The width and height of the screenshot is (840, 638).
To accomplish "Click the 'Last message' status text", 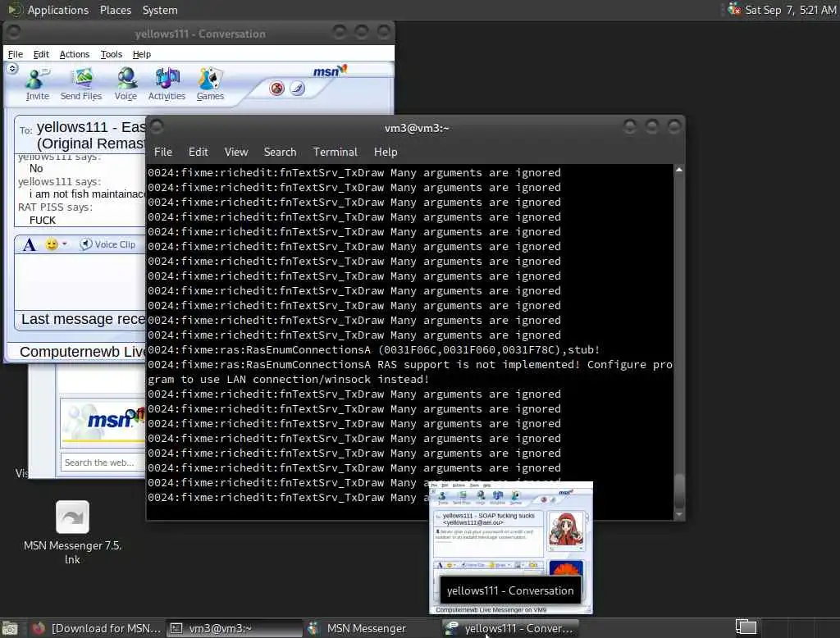I will coord(83,319).
